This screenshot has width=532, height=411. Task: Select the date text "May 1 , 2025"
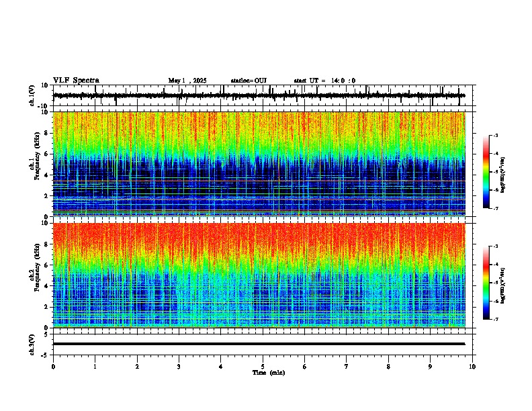187,81
